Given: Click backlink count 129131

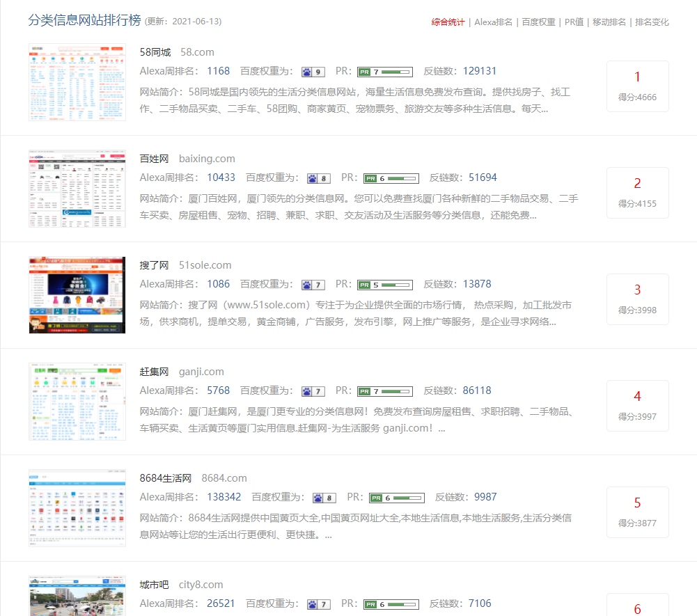Looking at the screenshot, I should pos(480,71).
